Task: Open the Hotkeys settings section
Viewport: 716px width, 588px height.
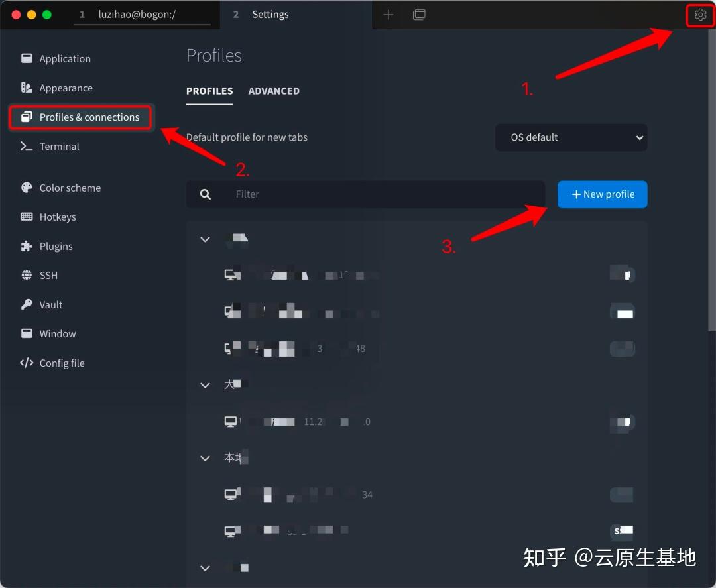Action: coord(59,217)
